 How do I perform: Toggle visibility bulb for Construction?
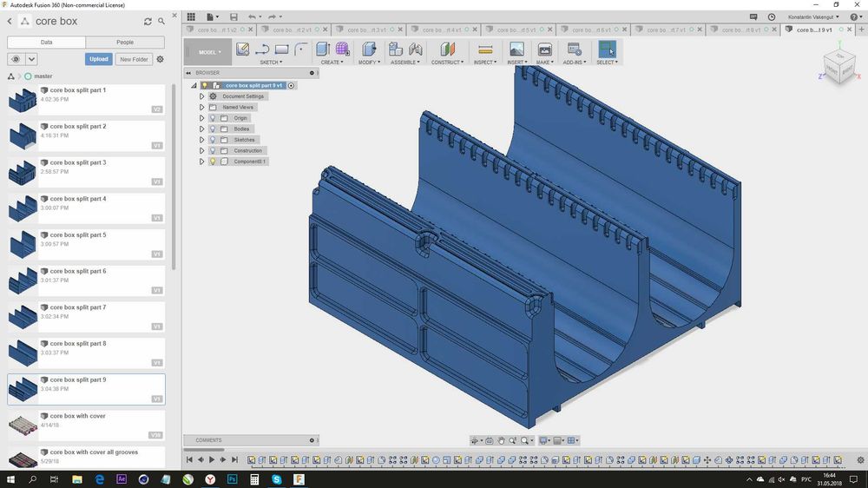click(213, 151)
